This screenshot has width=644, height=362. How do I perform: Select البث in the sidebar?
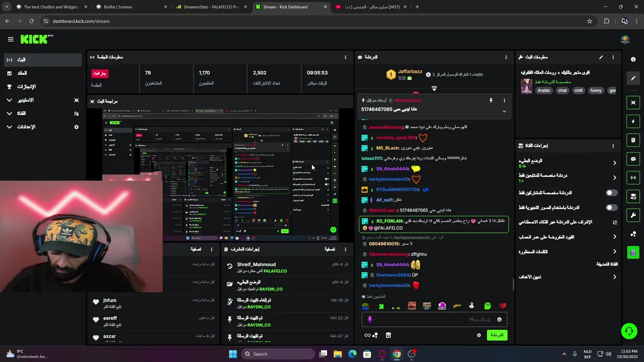click(42, 60)
